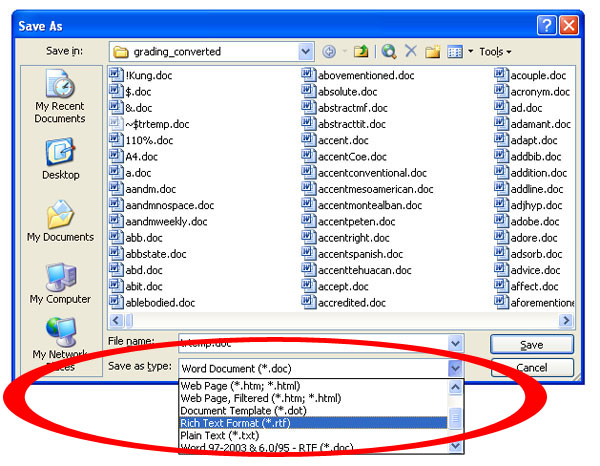Select My Computer in places bar
This screenshot has width=600, height=466.
[60, 283]
